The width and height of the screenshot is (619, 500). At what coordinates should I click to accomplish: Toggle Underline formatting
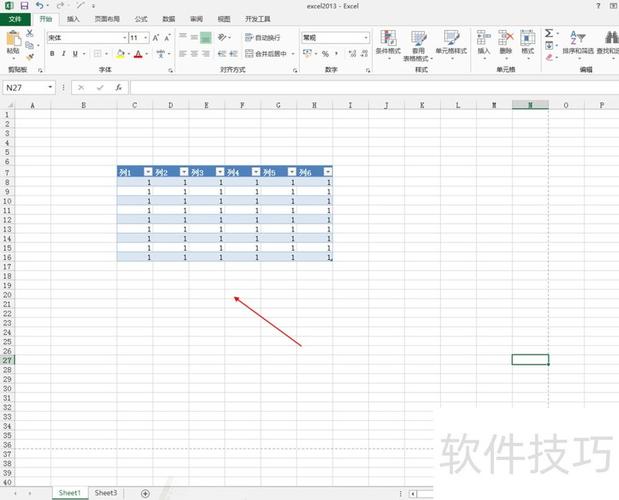click(75, 54)
